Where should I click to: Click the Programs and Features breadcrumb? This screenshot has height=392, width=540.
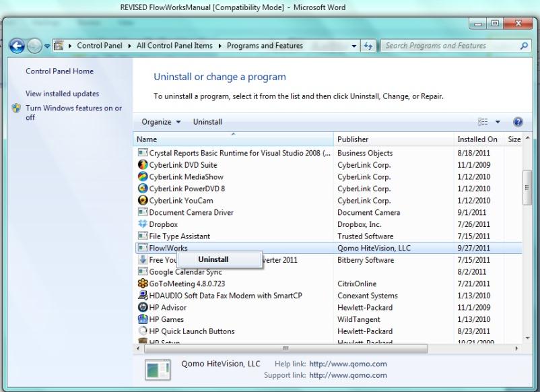click(x=265, y=46)
